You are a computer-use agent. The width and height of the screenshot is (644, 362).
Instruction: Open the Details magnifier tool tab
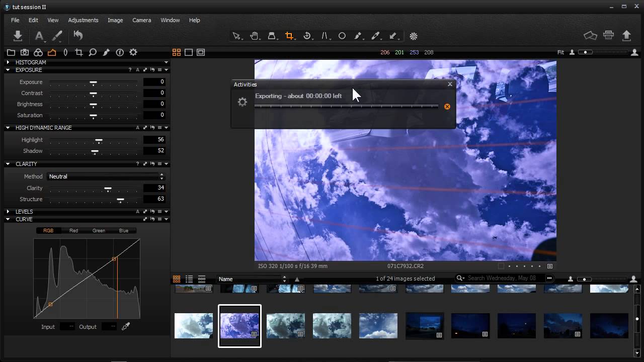[x=93, y=52]
